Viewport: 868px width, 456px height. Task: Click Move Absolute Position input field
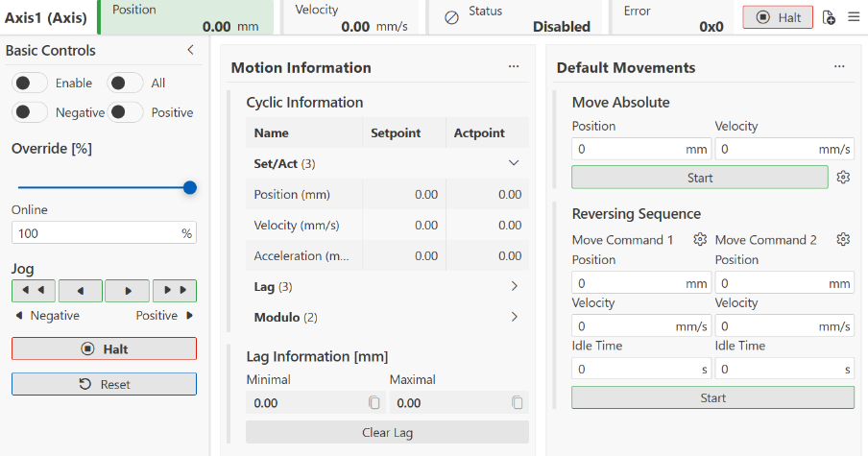642,149
